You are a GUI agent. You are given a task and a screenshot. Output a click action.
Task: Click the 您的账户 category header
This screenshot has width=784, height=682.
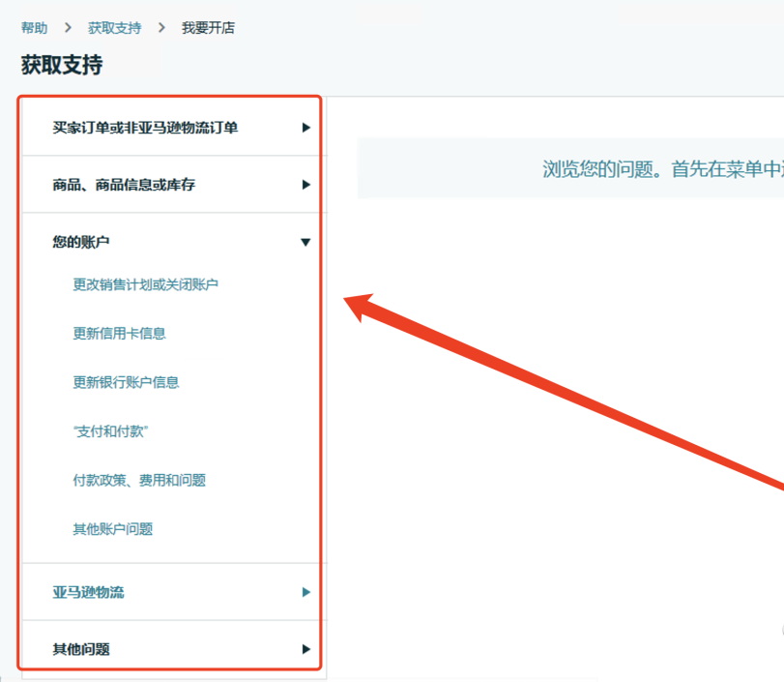81,242
